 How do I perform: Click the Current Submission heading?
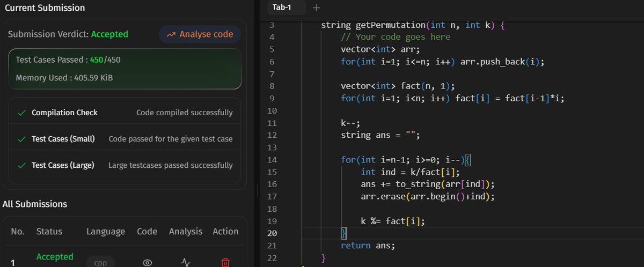[45, 8]
